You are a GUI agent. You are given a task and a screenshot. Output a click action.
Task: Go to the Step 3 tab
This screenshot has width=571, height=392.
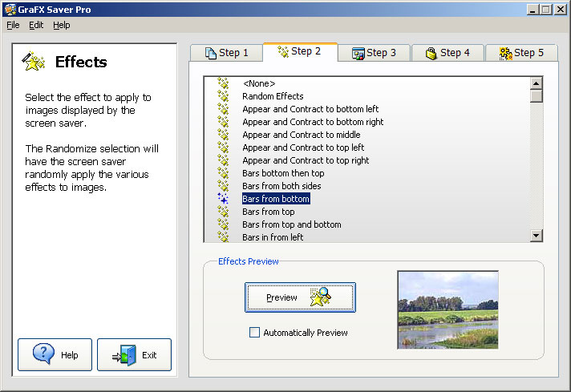click(374, 53)
